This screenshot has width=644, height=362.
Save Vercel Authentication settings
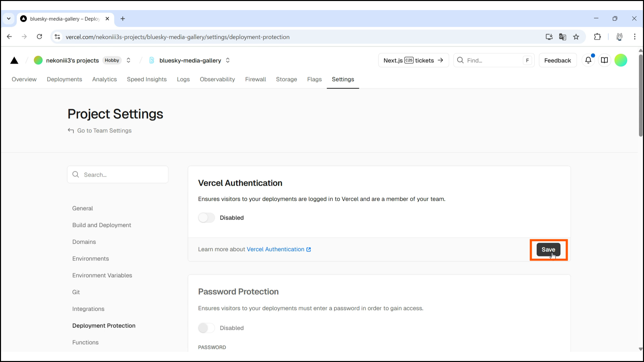[x=548, y=249]
